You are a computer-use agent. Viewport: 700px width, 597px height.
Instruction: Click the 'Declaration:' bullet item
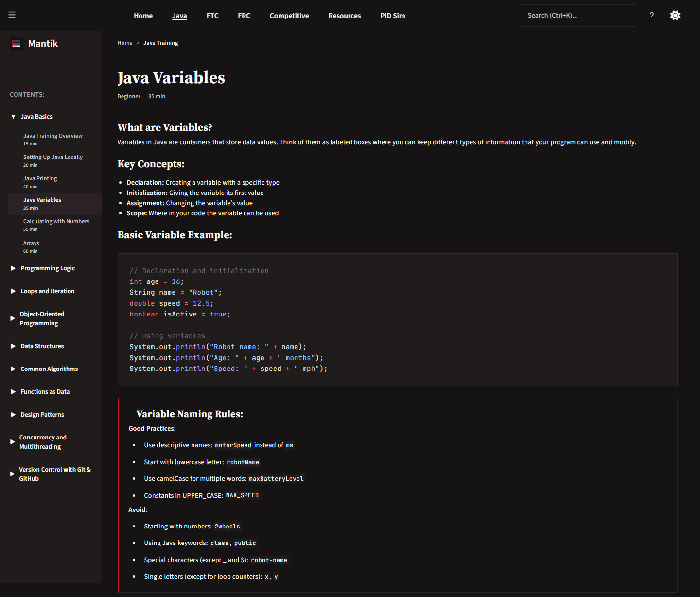pyautogui.click(x=203, y=183)
